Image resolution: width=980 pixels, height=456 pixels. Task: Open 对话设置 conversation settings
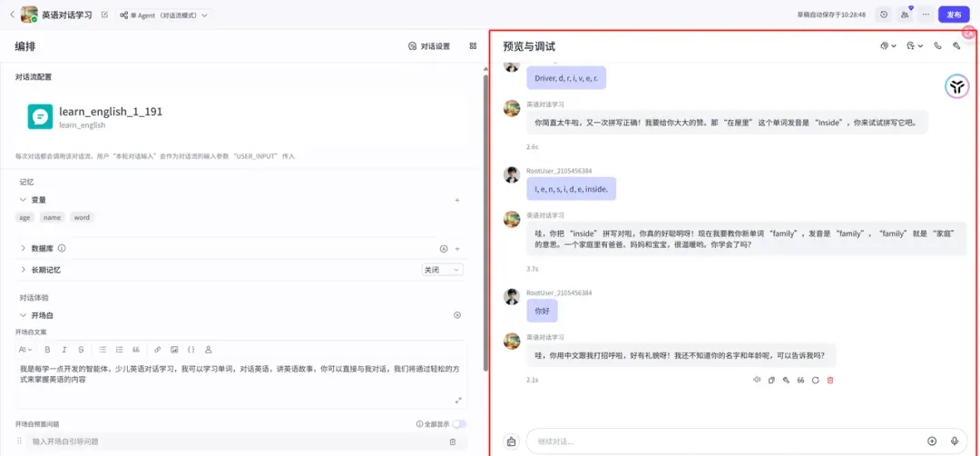(429, 46)
